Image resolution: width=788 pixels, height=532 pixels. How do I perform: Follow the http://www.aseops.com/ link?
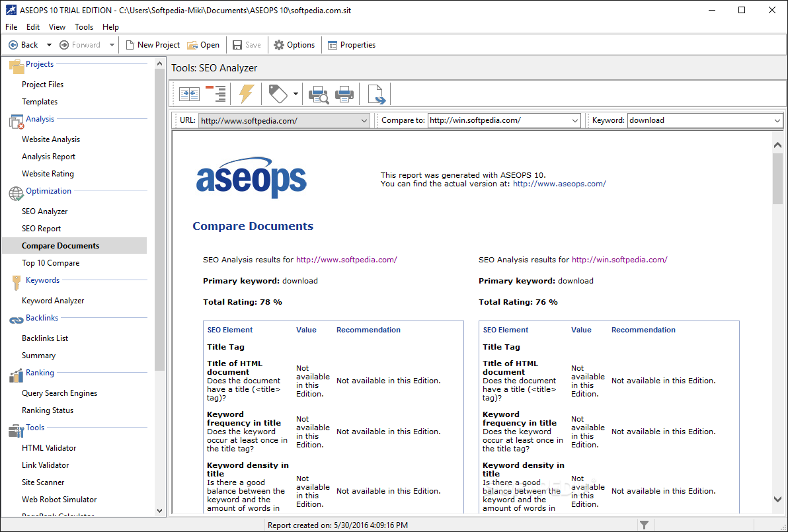click(559, 184)
